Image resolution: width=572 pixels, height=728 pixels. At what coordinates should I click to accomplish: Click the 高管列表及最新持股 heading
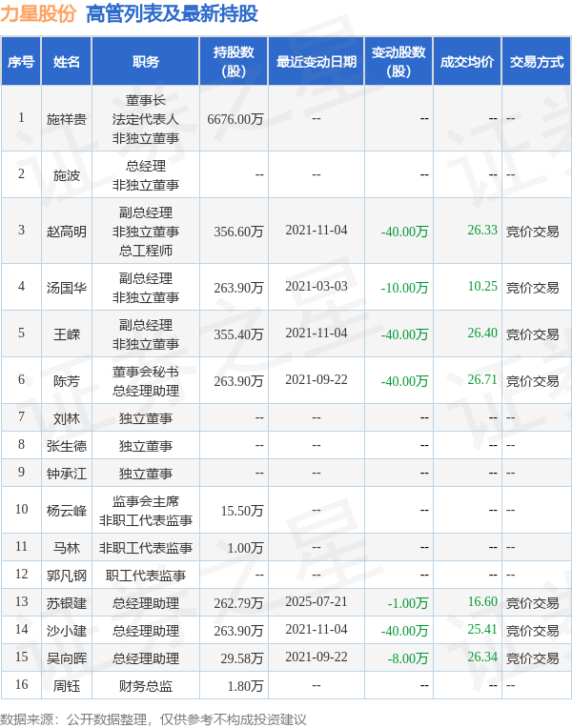tap(172, 14)
